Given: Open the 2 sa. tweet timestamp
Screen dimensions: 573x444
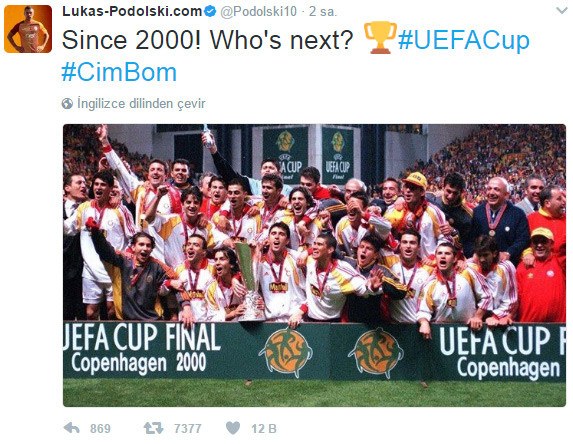Looking at the screenshot, I should tap(323, 12).
